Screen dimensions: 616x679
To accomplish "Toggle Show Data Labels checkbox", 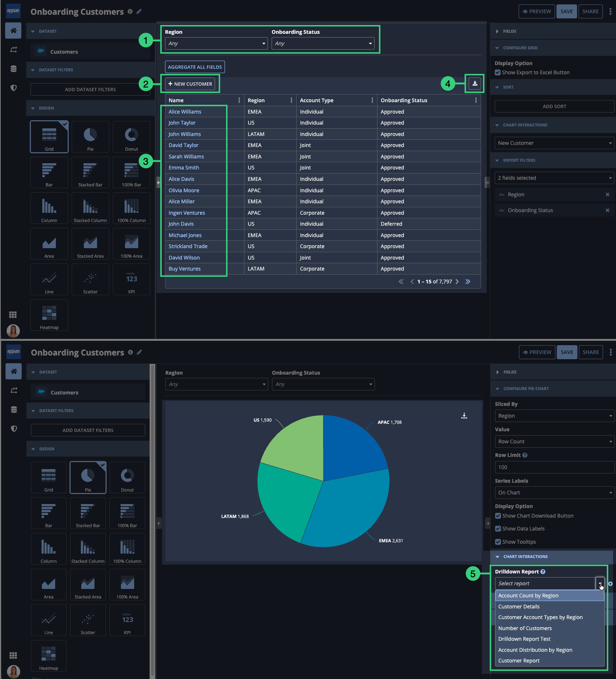I will point(498,529).
